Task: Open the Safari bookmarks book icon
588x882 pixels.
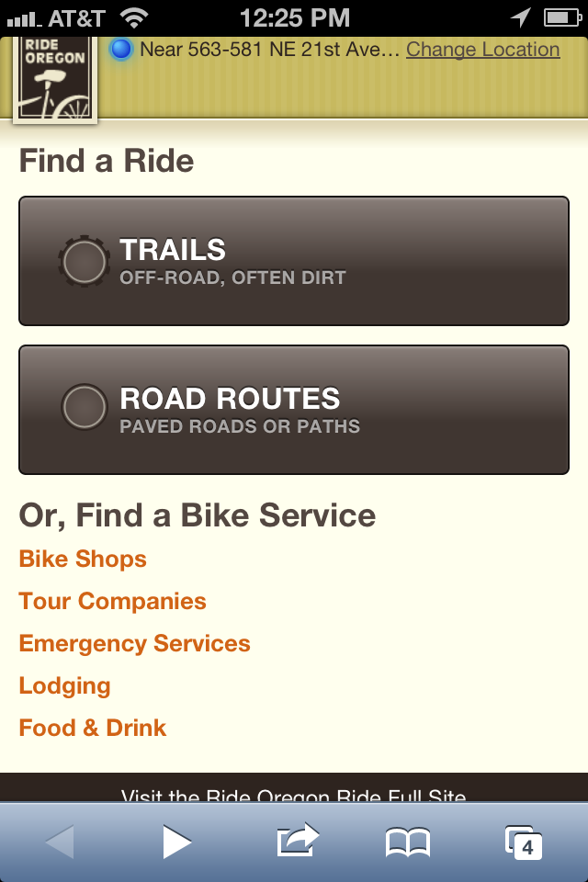Action: pyautogui.click(x=408, y=842)
